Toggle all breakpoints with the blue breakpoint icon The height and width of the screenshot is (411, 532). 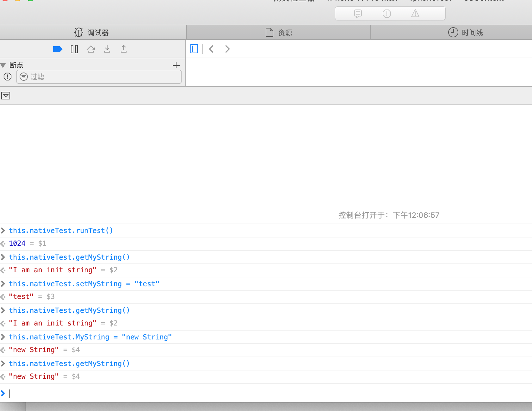click(58, 49)
